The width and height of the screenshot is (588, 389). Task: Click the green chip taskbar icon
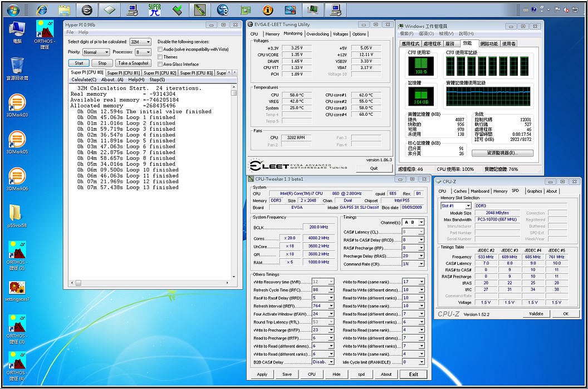click(245, 10)
